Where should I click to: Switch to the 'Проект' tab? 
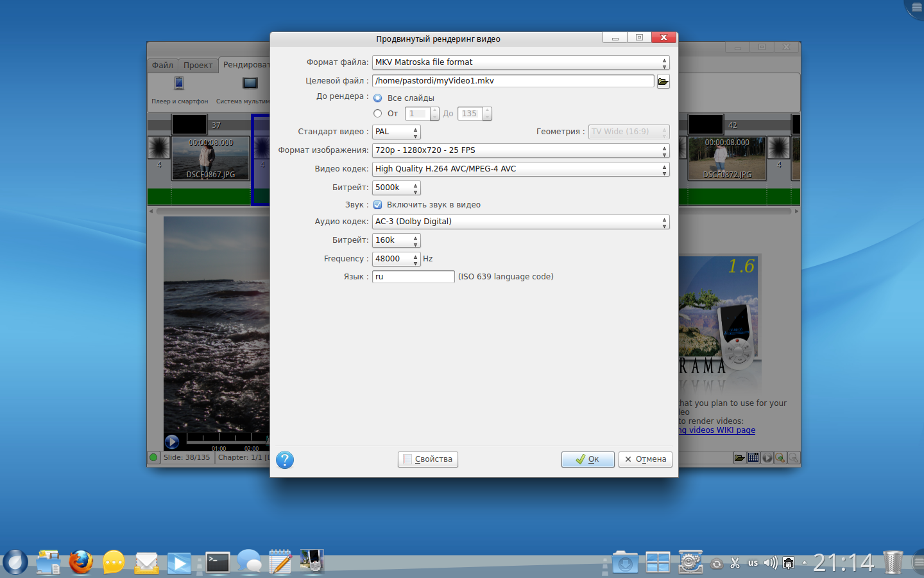click(x=198, y=66)
